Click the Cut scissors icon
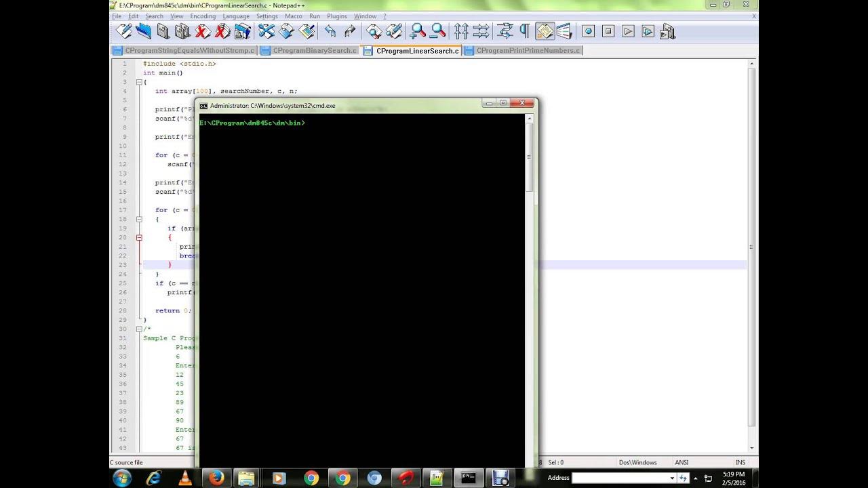This screenshot has width=868, height=488. pos(267,31)
